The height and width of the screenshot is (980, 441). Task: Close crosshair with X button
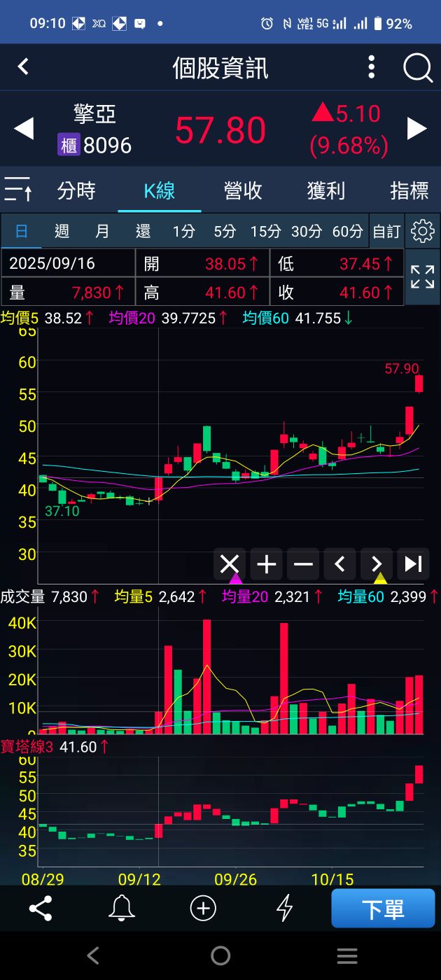point(230,564)
